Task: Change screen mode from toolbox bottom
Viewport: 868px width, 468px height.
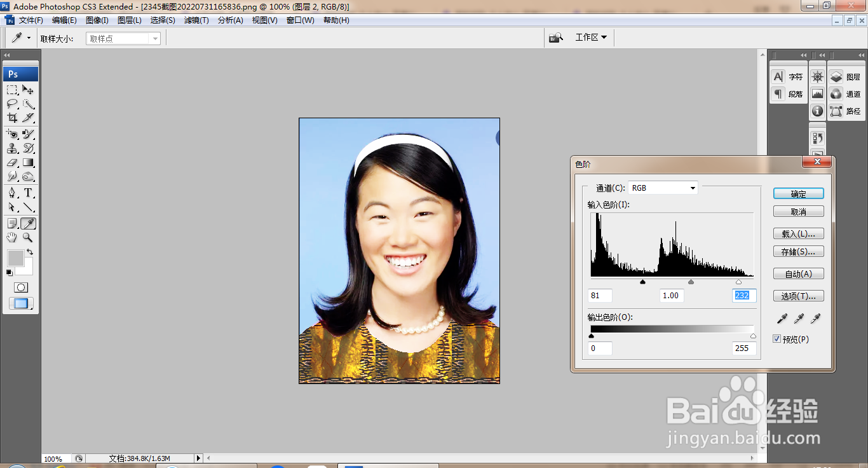Action: [x=21, y=304]
